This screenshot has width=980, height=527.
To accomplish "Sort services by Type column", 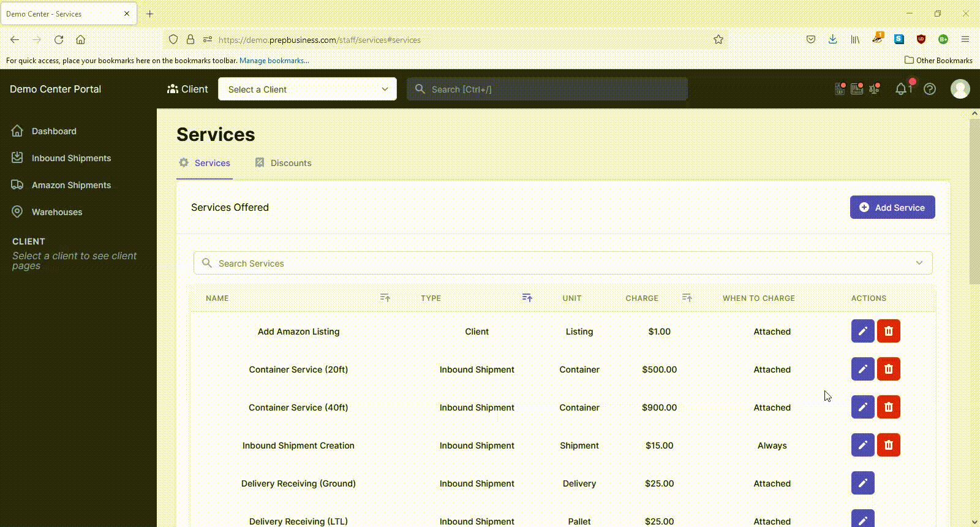I will click(x=527, y=298).
